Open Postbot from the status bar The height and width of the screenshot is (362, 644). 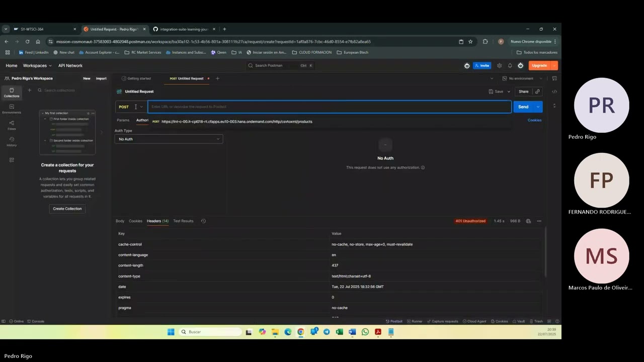click(x=394, y=321)
